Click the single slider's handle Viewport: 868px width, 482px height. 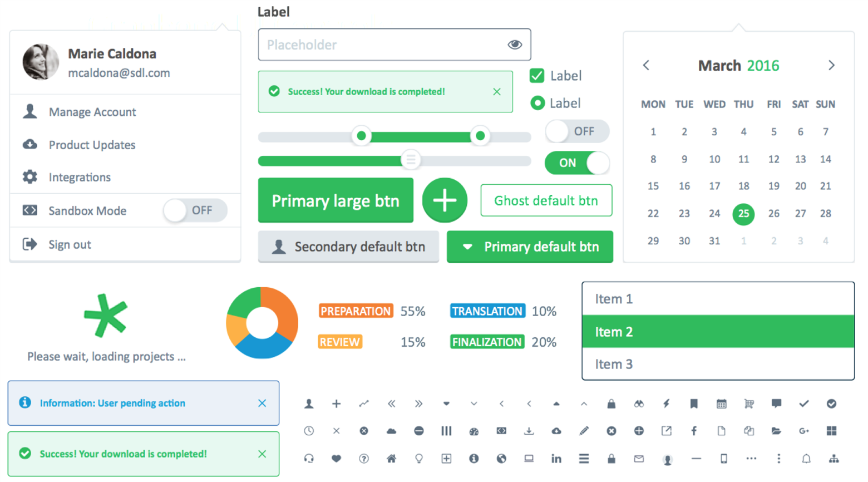[411, 160]
